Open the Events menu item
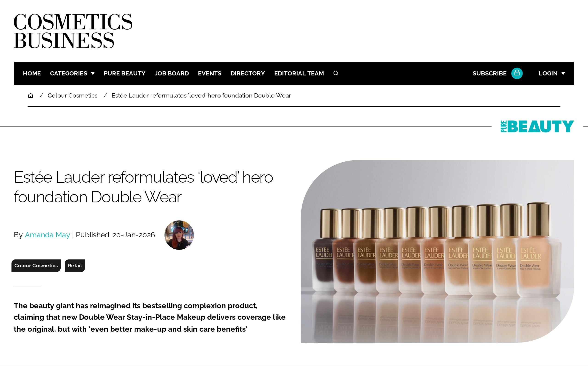The width and height of the screenshot is (588, 368). click(209, 74)
